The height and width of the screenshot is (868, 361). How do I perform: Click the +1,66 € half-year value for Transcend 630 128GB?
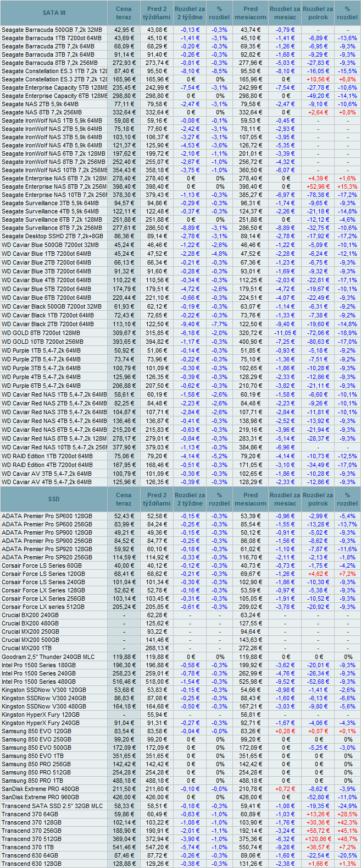[x=319, y=864]
